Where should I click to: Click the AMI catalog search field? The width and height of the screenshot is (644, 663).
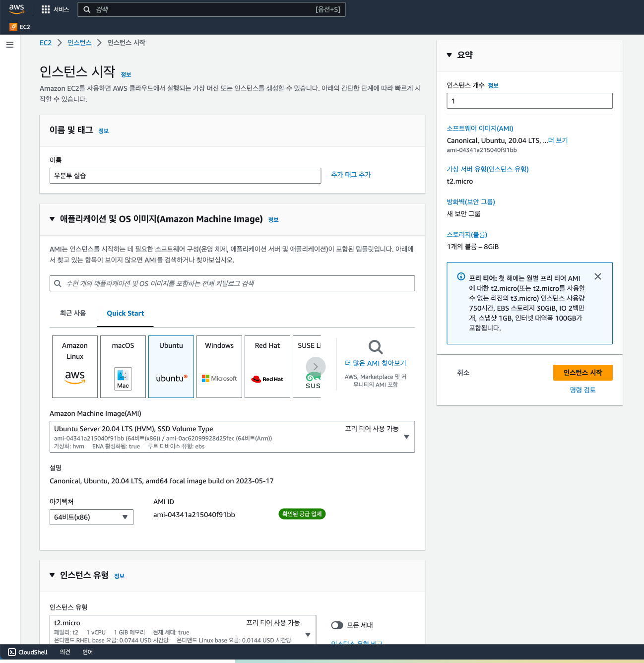[232, 283]
